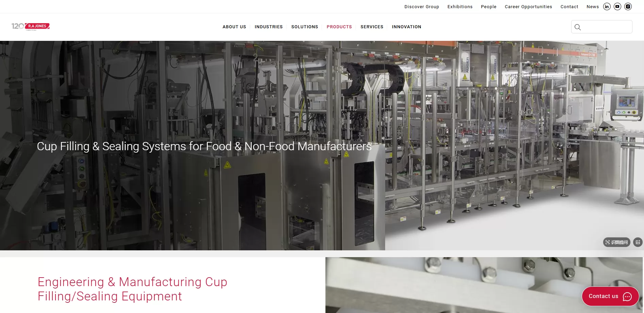The height and width of the screenshot is (313, 644).
Task: Open the News link
Action: 593,6
